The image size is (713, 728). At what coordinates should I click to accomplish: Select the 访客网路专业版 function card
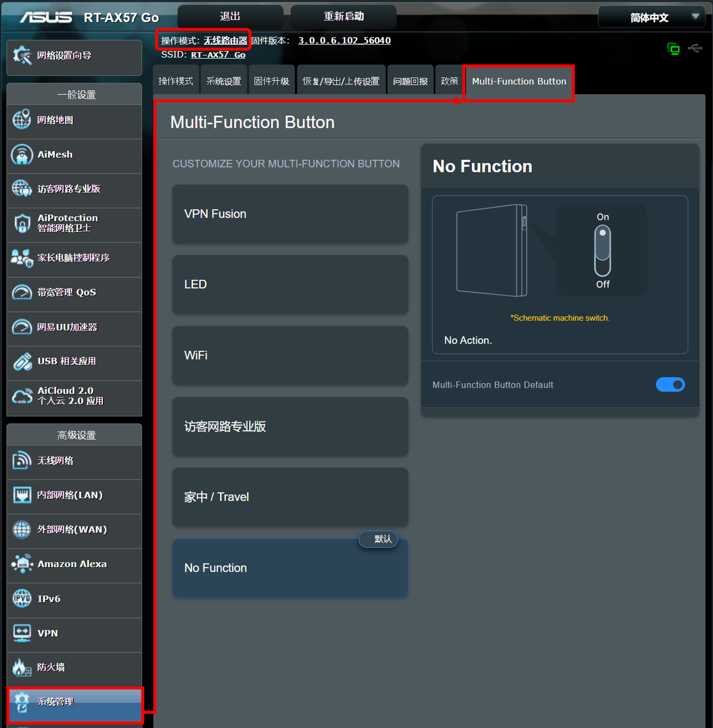[290, 427]
